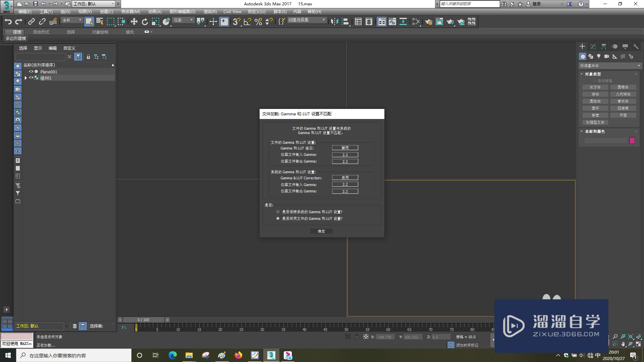Open the Utilities wrench panel icon
The width and height of the screenshot is (644, 362).
(x=636, y=47)
